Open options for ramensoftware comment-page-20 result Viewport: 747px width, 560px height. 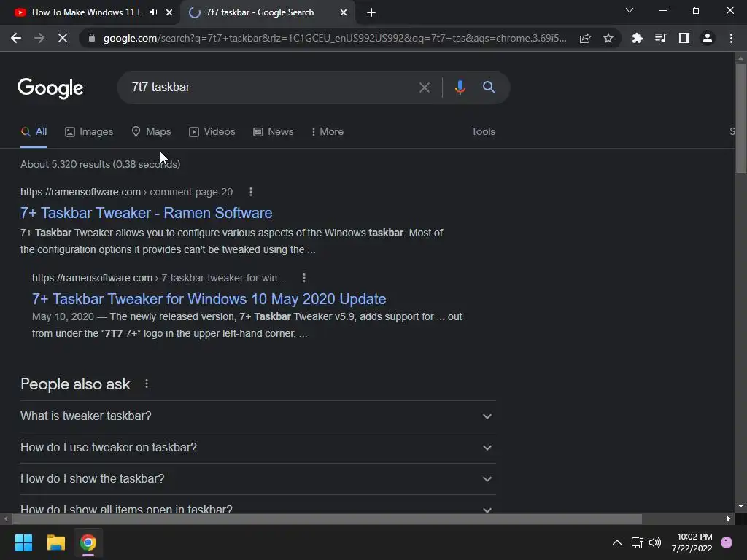251,192
